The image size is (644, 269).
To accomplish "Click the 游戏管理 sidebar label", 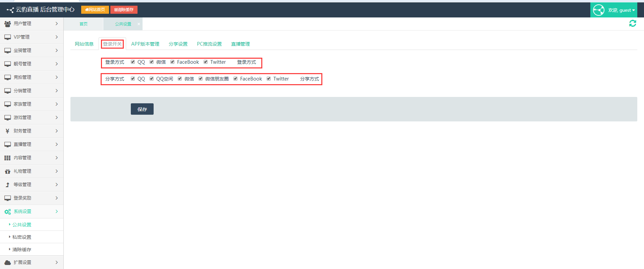I will tap(22, 117).
